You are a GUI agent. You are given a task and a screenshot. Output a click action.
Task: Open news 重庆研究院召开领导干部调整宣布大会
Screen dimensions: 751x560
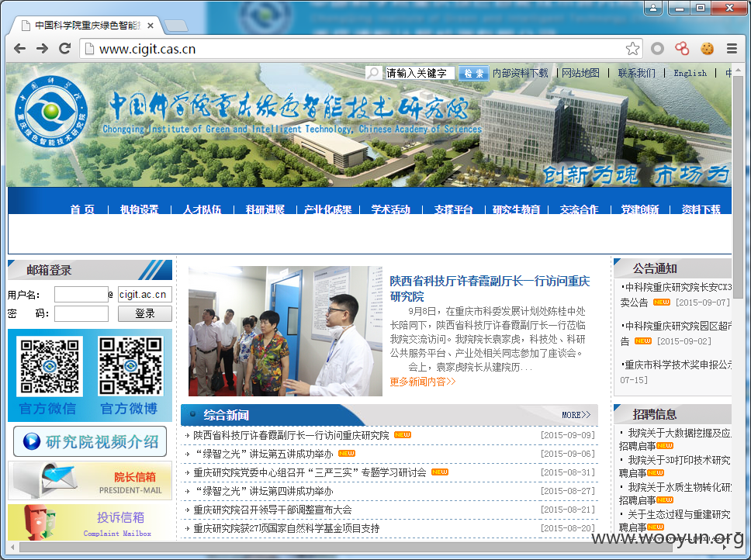[272, 510]
